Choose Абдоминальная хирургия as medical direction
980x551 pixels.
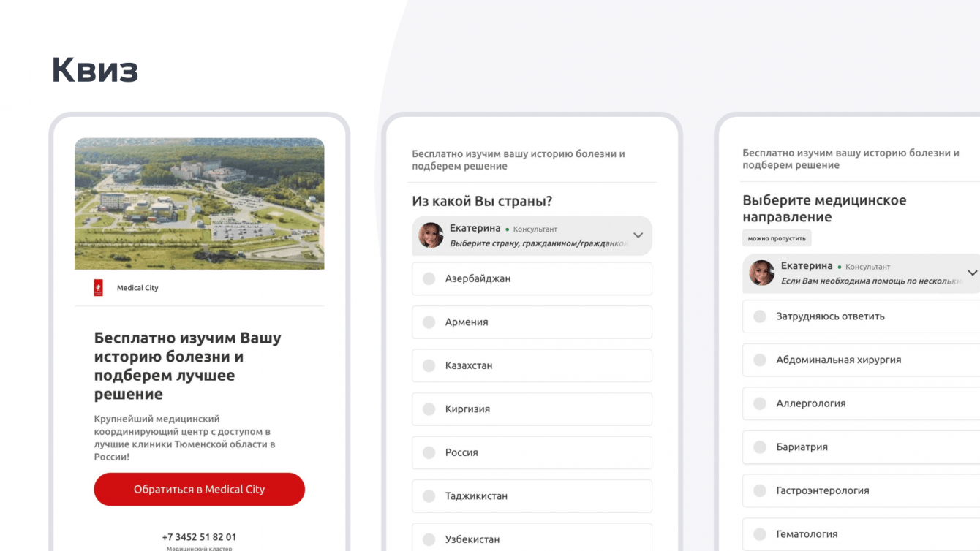click(x=862, y=360)
